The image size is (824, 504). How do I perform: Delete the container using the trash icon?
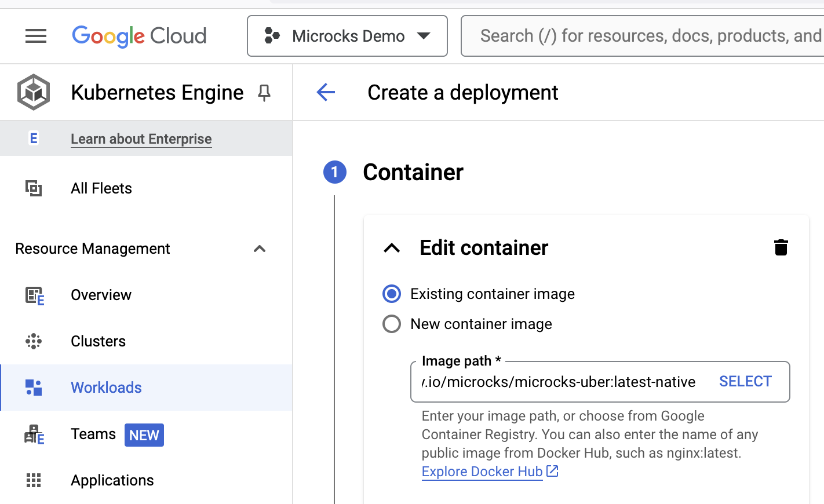click(781, 247)
